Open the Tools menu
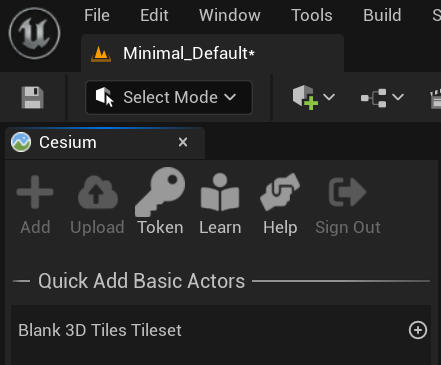This screenshot has width=441, height=365. [x=312, y=15]
